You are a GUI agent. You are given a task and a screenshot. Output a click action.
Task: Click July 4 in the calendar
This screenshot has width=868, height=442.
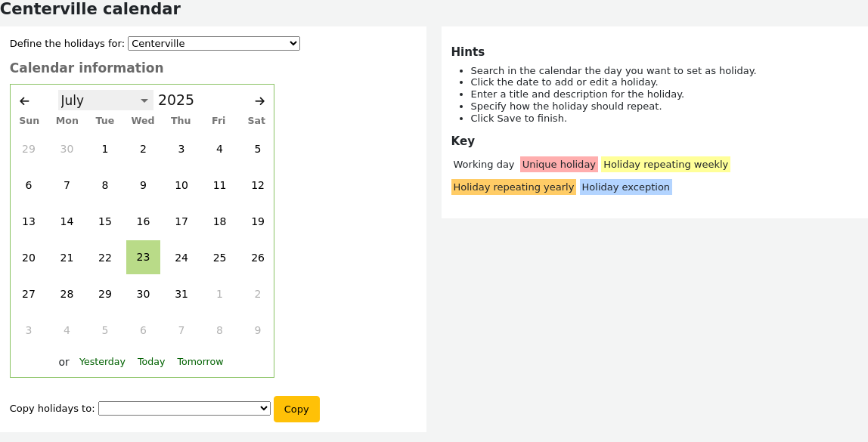219,149
